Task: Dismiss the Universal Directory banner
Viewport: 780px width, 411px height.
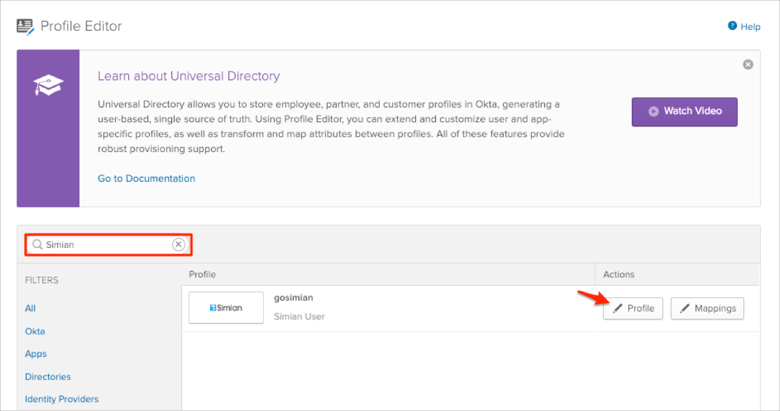Action: coord(748,64)
